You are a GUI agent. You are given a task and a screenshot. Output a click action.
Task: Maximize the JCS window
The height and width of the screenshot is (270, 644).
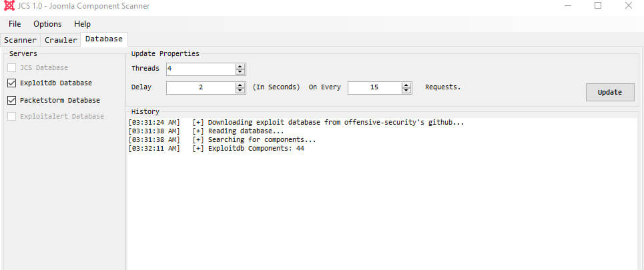coord(598,6)
